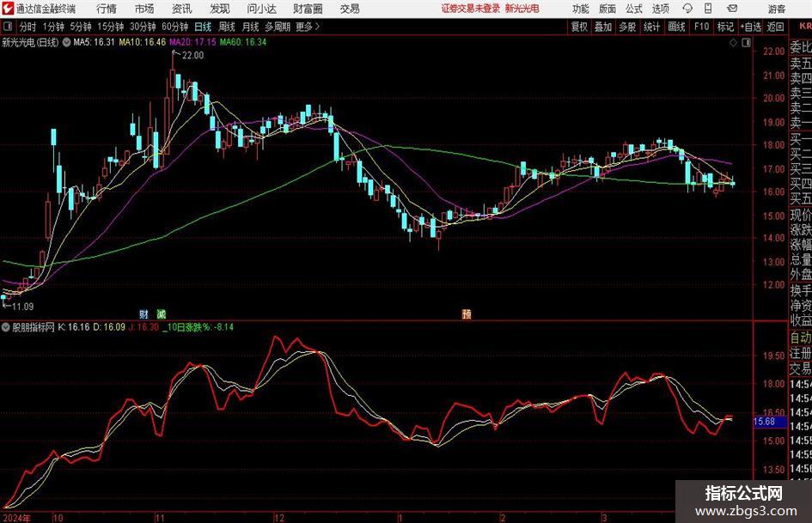Click the 游客 guest account label
Image resolution: width=812 pixels, height=523 pixels.
[x=777, y=9]
